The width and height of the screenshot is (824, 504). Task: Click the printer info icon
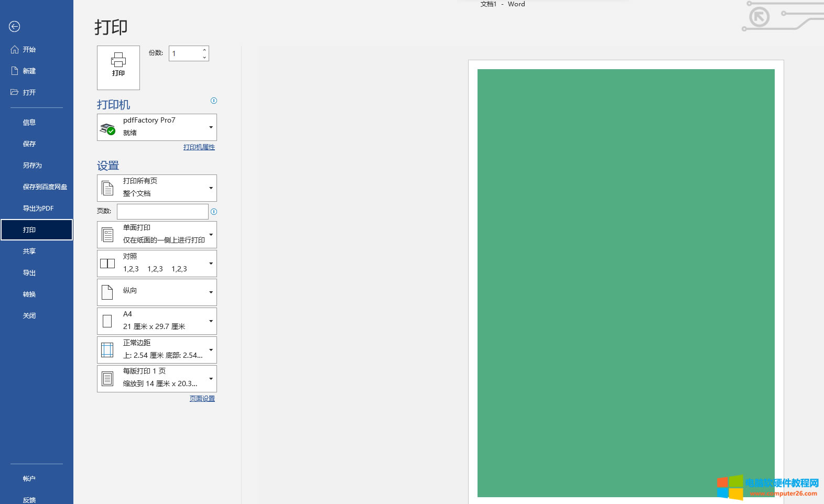pyautogui.click(x=214, y=101)
